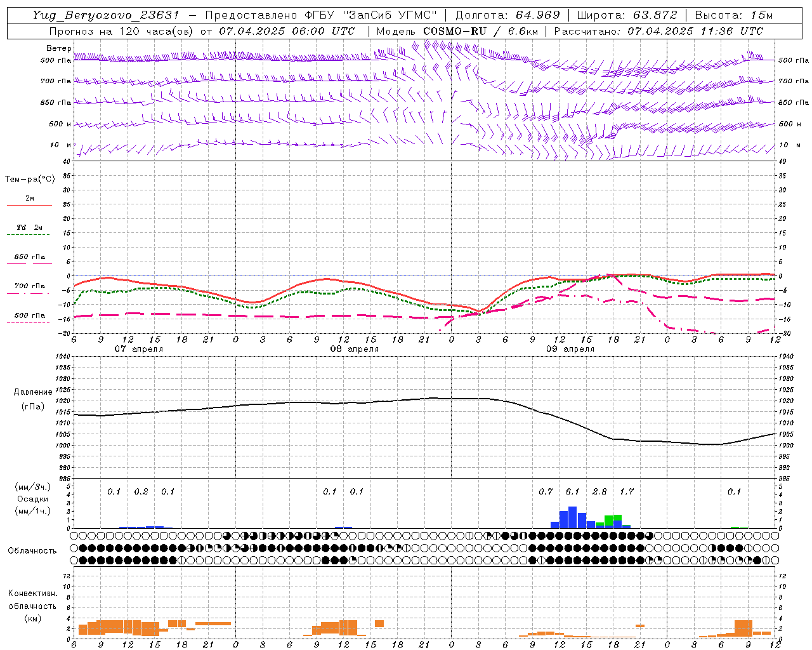Click the precipitation total 0.7
Viewport: 812px width, 650px height.
click(546, 492)
